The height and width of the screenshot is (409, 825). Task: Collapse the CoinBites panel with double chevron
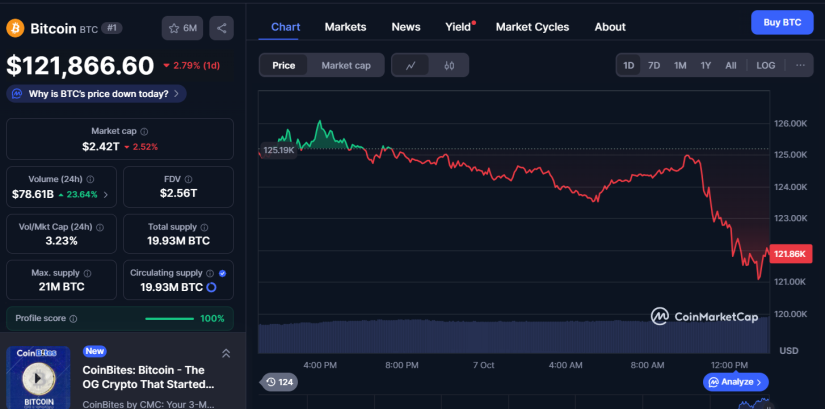pyautogui.click(x=226, y=353)
